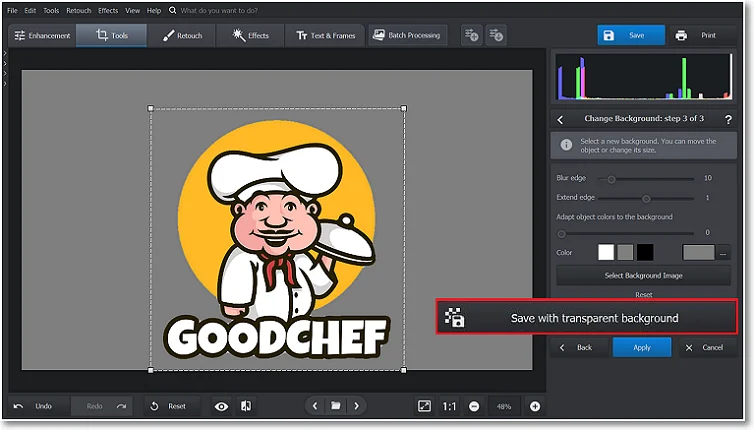Switch to the Effects tab with sparkle icon

pos(250,35)
